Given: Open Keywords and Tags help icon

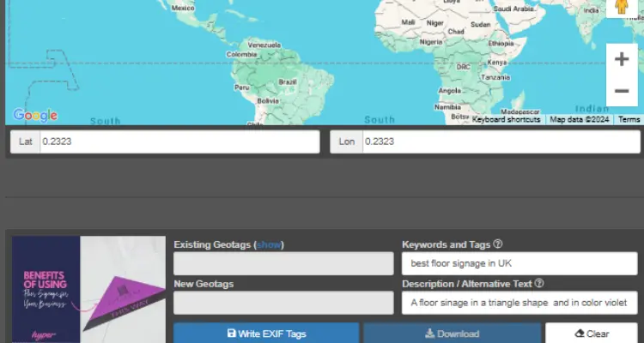Looking at the screenshot, I should [498, 244].
